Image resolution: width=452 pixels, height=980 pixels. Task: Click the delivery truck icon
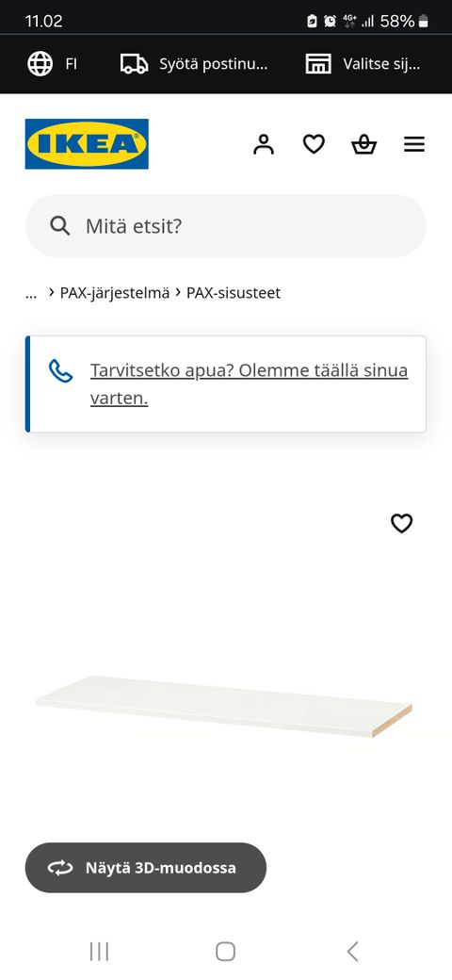click(x=135, y=64)
